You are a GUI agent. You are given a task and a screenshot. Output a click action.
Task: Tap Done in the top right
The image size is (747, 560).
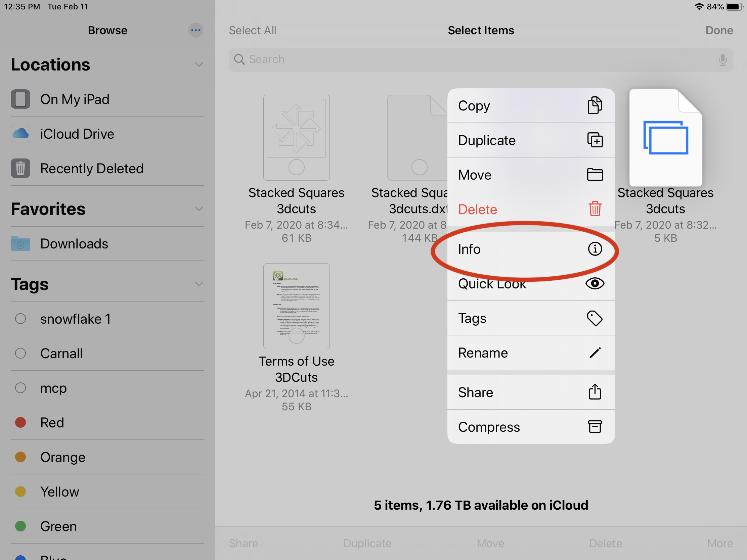(719, 30)
